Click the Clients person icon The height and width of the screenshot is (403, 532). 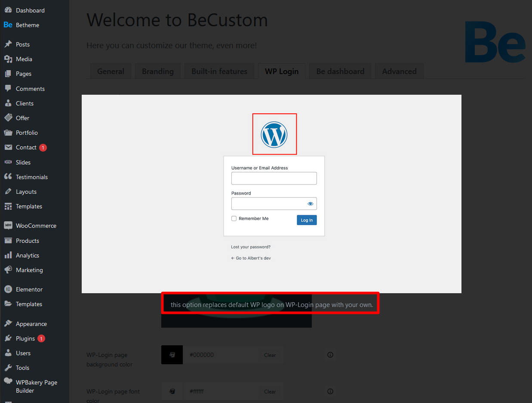(x=8, y=103)
